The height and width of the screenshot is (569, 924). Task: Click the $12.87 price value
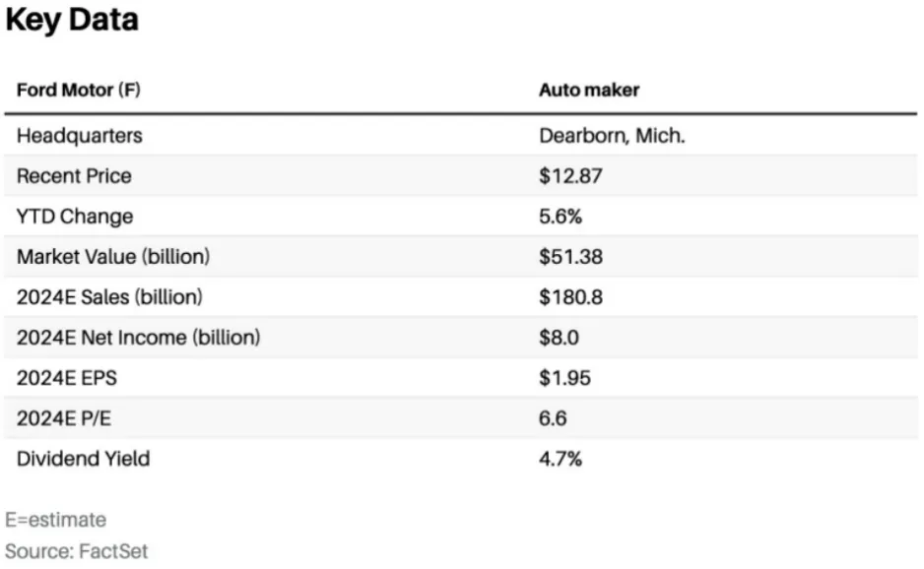click(570, 176)
